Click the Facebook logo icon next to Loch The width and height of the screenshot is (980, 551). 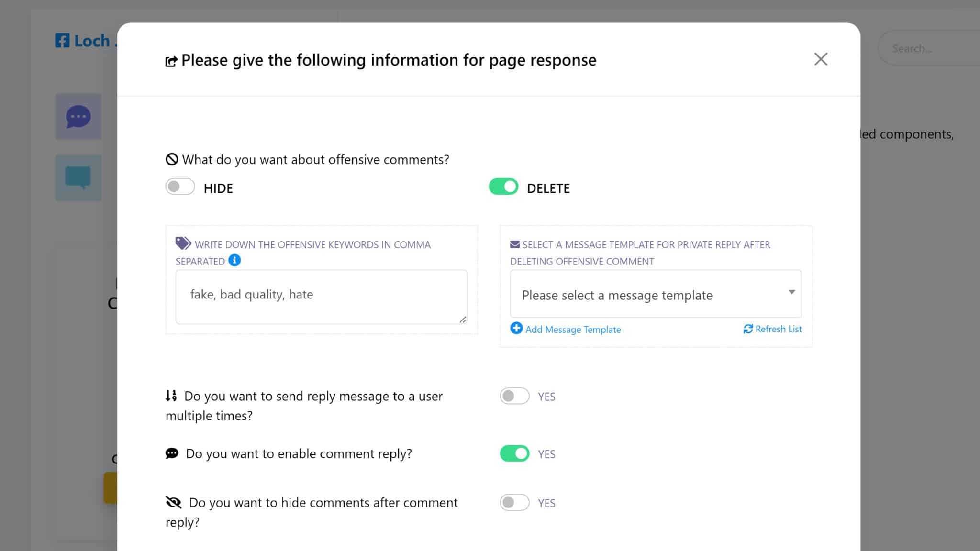click(62, 41)
